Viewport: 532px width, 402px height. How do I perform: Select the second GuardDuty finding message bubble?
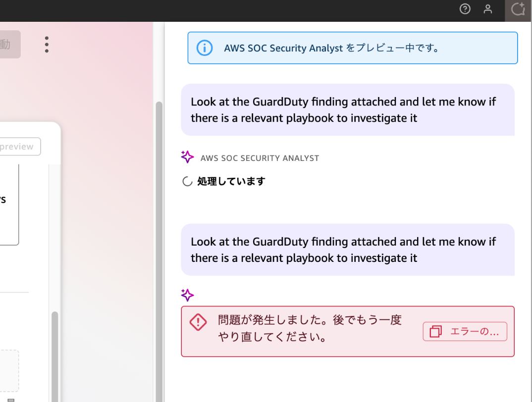348,250
